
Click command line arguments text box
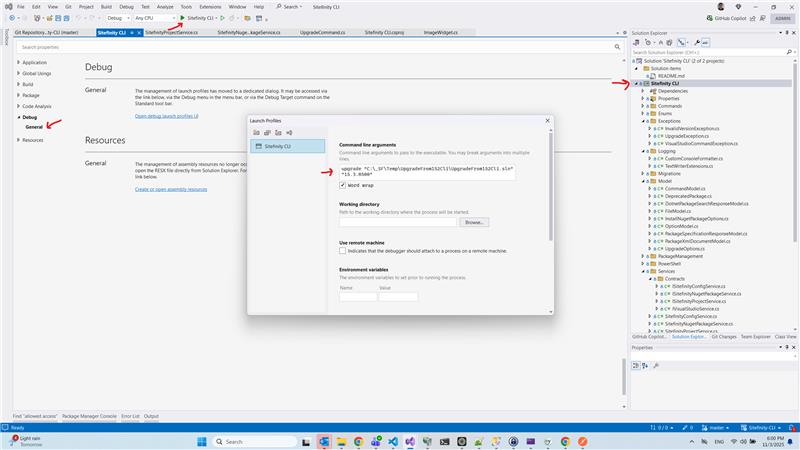coord(427,171)
